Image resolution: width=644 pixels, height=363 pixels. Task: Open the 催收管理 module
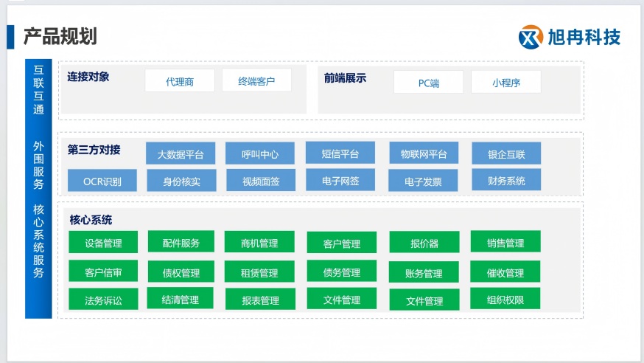click(505, 272)
